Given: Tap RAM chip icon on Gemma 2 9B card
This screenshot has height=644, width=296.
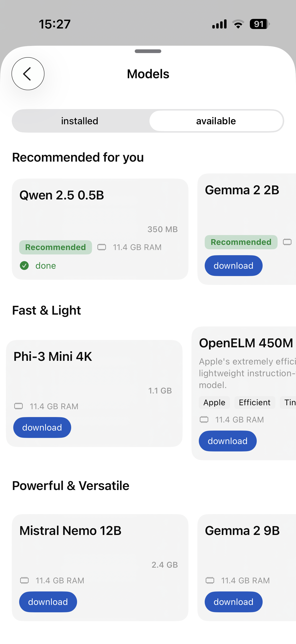Looking at the screenshot, I should point(210,580).
